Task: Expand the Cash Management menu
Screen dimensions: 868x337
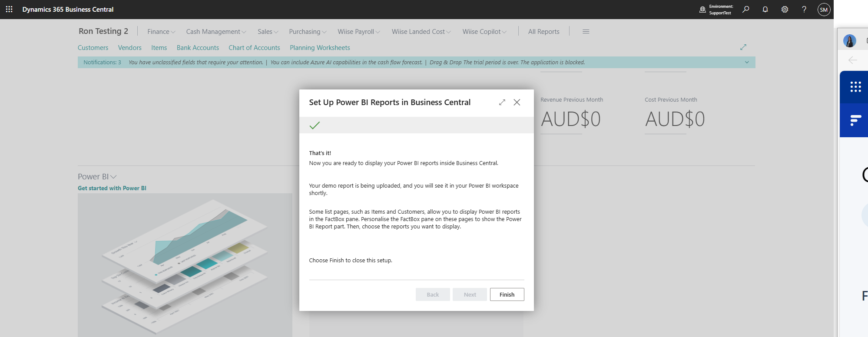Action: [216, 31]
